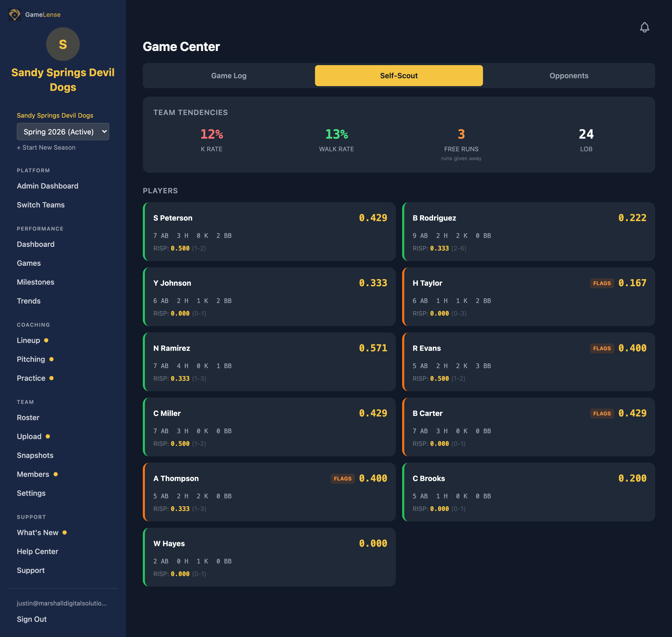Open the Opponents tab
672x637 pixels.
(x=569, y=76)
